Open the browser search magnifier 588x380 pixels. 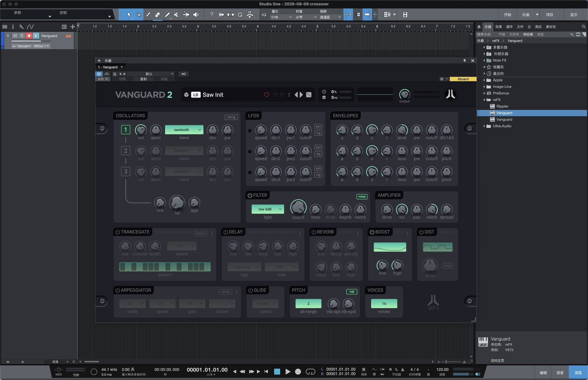584,27
